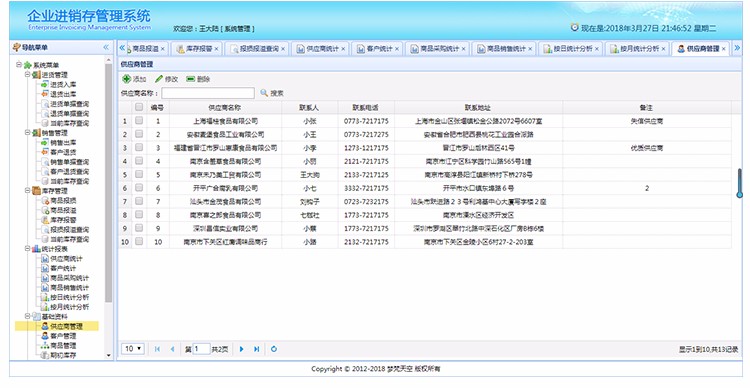750x388 pixels.
Task: Check the checkbox for supplier row 6
Action: coord(139,188)
